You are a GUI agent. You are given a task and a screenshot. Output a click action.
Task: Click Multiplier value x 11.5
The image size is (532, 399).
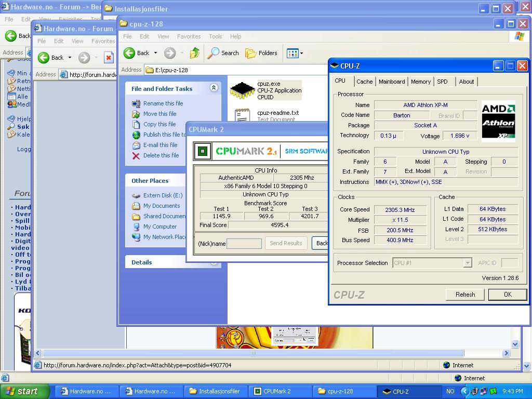click(400, 220)
